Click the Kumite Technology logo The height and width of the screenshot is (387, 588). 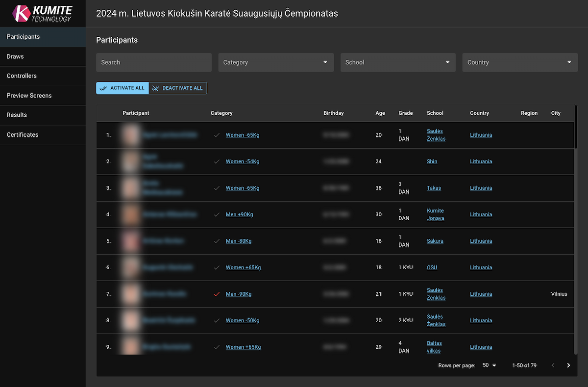(x=43, y=14)
